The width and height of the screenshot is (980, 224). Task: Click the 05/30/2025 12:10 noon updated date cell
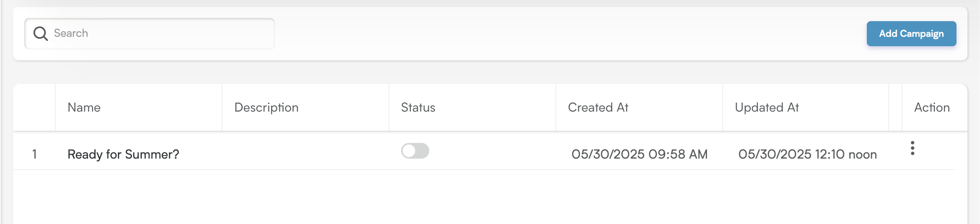(807, 154)
